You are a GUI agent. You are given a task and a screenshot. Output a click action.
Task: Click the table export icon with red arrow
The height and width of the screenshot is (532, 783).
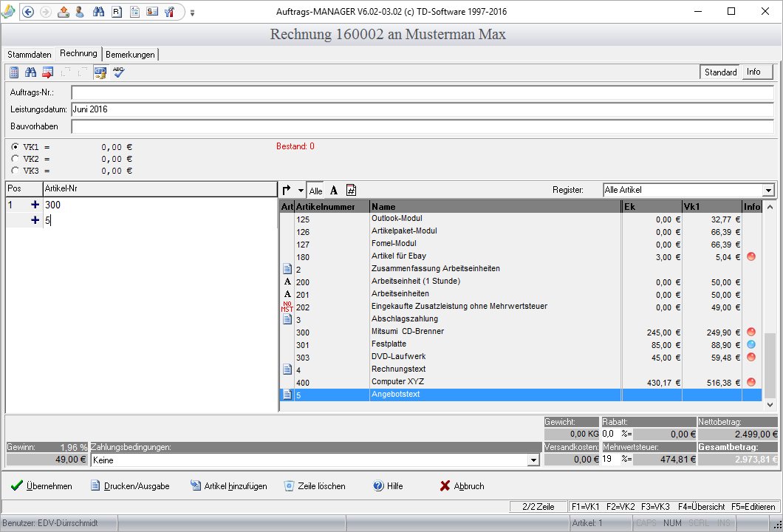click(x=48, y=72)
